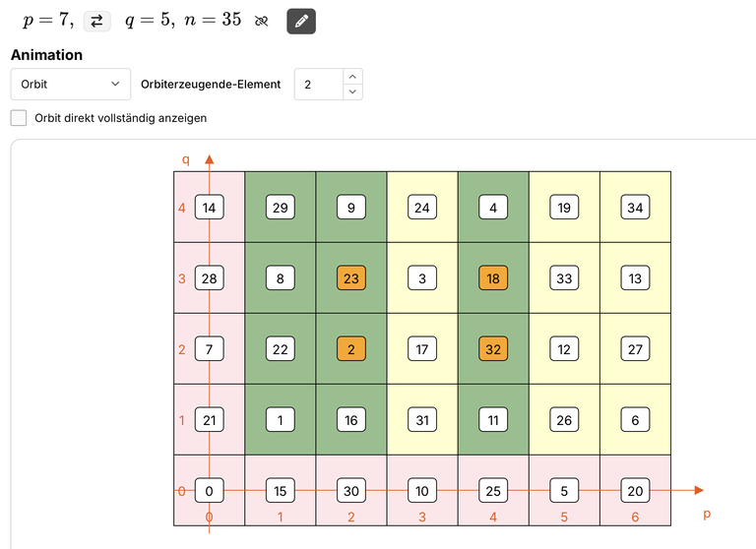Select cell 14 on the q axis
756x549 pixels.
(x=210, y=208)
